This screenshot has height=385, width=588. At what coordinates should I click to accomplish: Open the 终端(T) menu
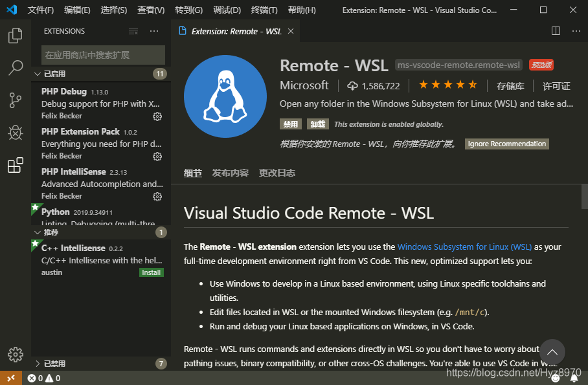(264, 10)
